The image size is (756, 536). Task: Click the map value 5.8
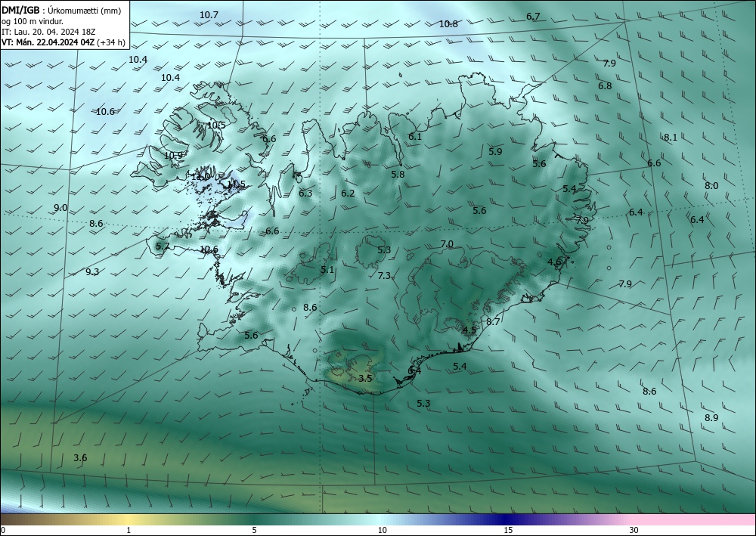398,175
